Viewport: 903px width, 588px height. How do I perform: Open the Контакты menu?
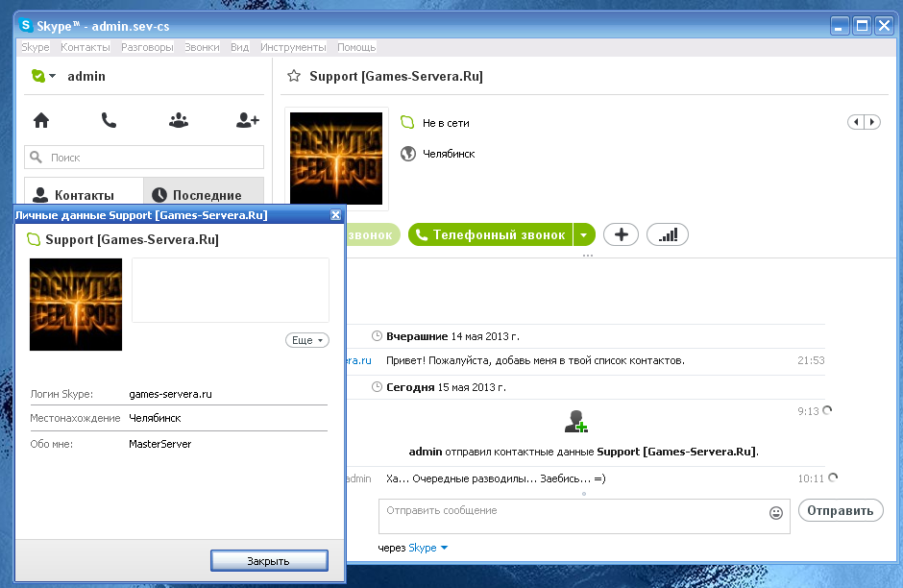point(85,47)
